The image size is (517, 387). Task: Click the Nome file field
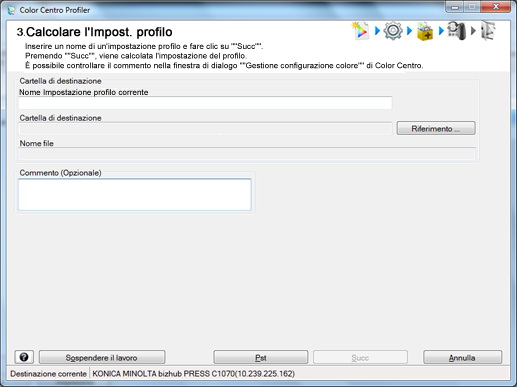coord(247,154)
